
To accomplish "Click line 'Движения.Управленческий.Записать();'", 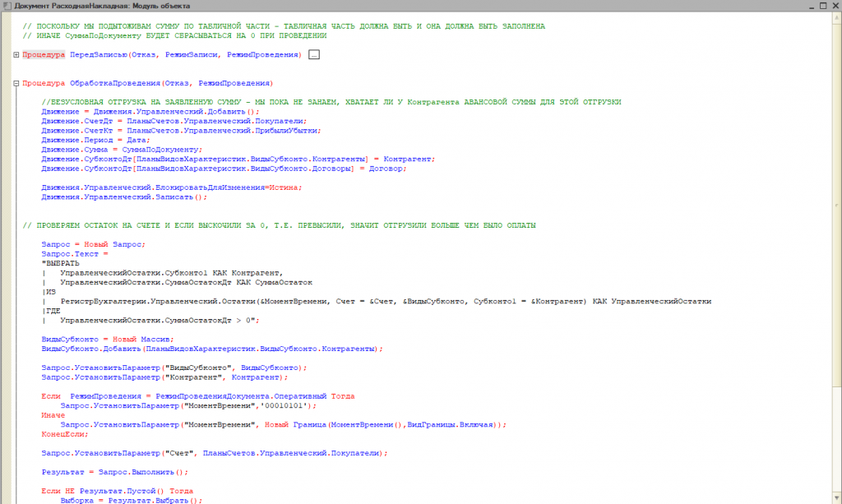I will [124, 197].
